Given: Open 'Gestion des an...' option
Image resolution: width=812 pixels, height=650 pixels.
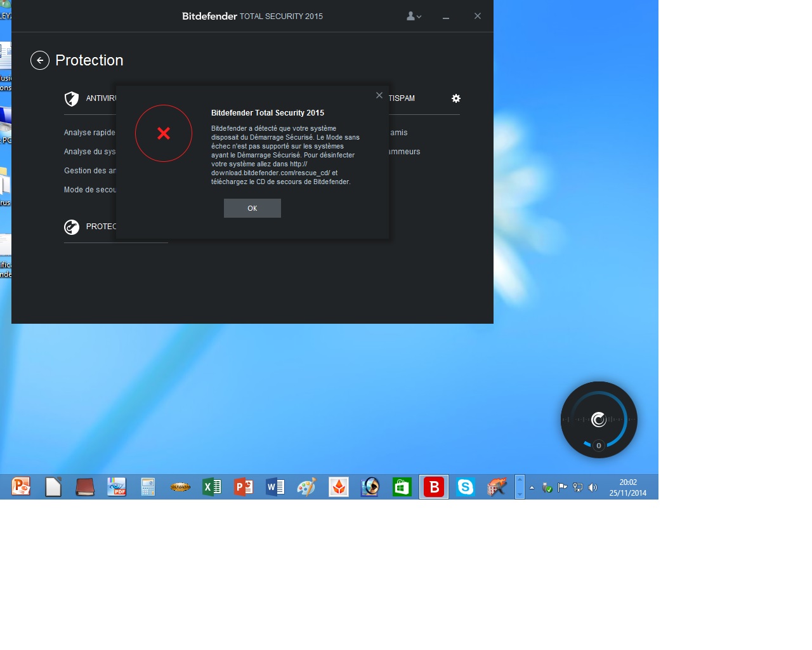Looking at the screenshot, I should [89, 171].
